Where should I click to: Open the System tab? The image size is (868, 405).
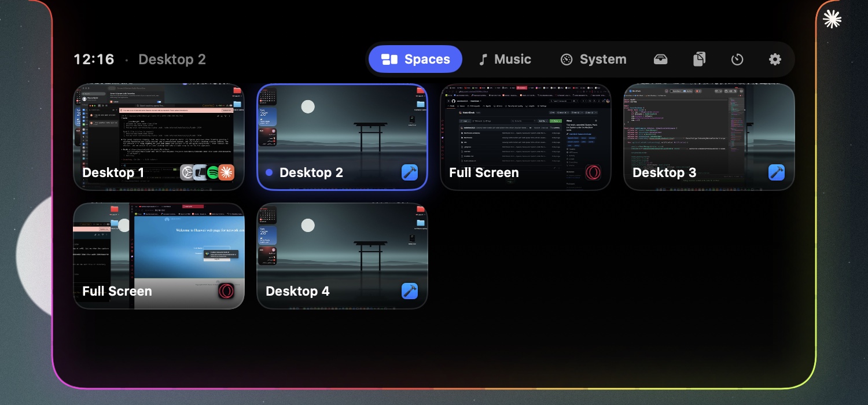594,59
